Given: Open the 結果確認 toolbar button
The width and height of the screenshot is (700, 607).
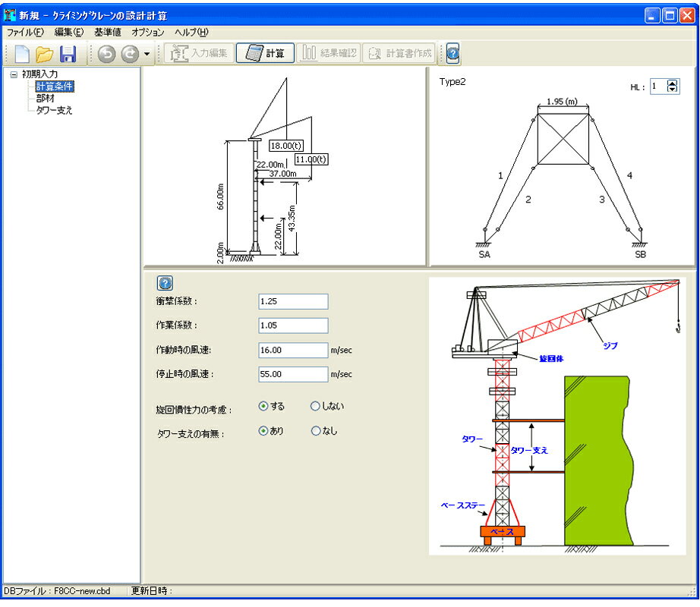Looking at the screenshot, I should 329,54.
